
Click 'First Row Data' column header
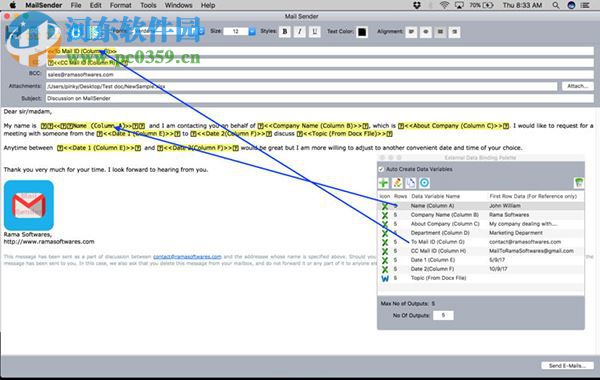click(533, 196)
